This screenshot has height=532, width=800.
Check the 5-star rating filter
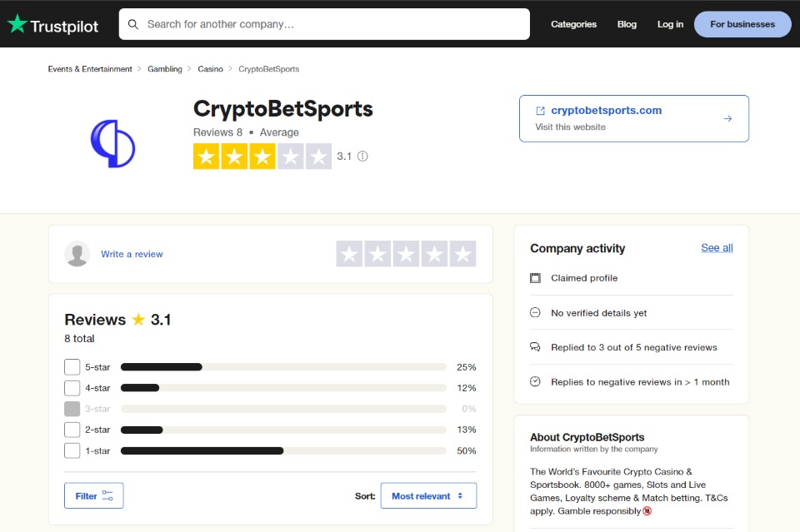(x=72, y=366)
